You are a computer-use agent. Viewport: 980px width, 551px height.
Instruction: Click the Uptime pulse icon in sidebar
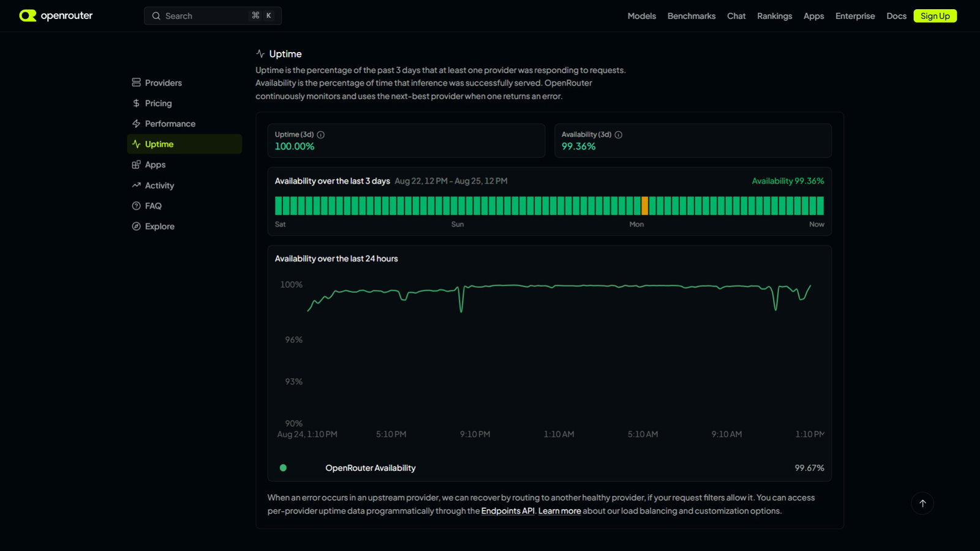tap(136, 144)
